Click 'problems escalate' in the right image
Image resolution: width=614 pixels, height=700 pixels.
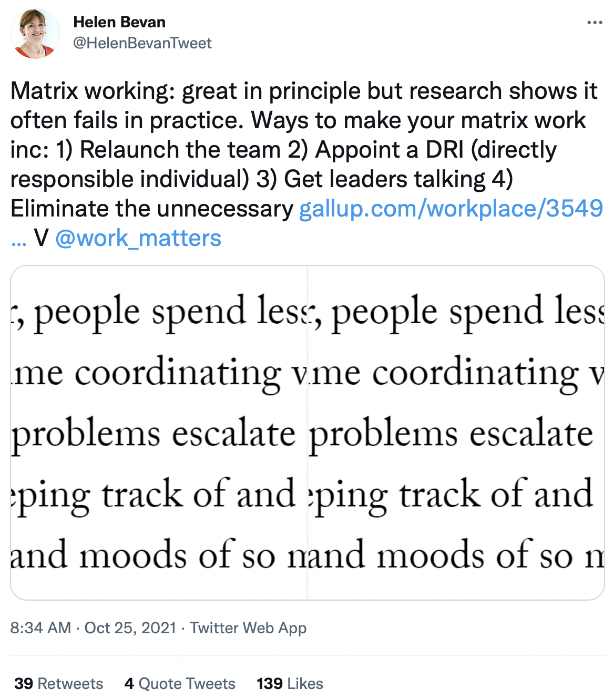pyautogui.click(x=451, y=435)
